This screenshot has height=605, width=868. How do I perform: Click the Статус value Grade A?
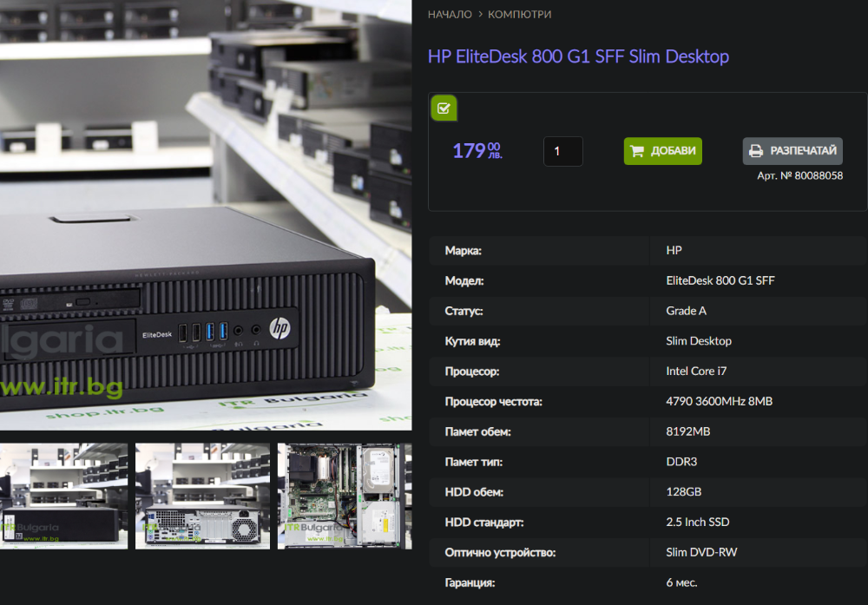tap(686, 311)
